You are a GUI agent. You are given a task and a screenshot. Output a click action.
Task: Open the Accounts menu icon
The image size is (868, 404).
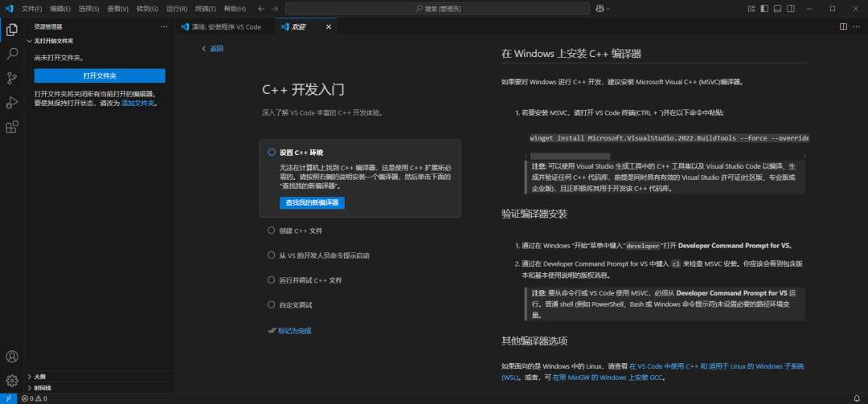(x=11, y=357)
